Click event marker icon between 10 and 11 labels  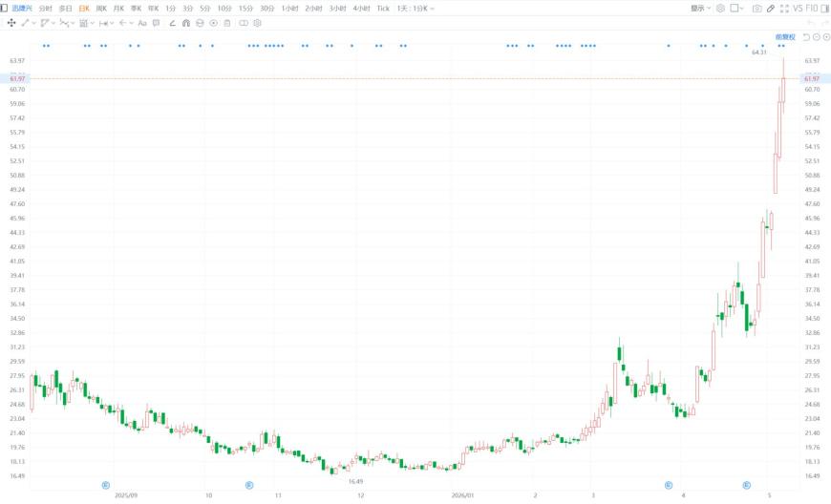pyautogui.click(x=249, y=485)
